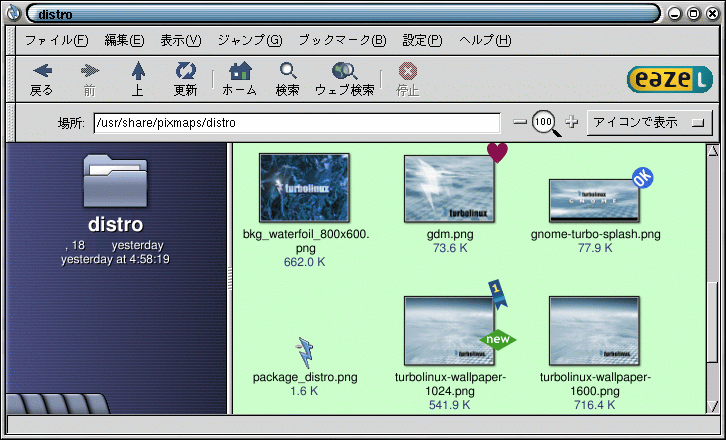This screenshot has width=726, height=440.
Task: Open the 検索 search tool
Action: 288,80
